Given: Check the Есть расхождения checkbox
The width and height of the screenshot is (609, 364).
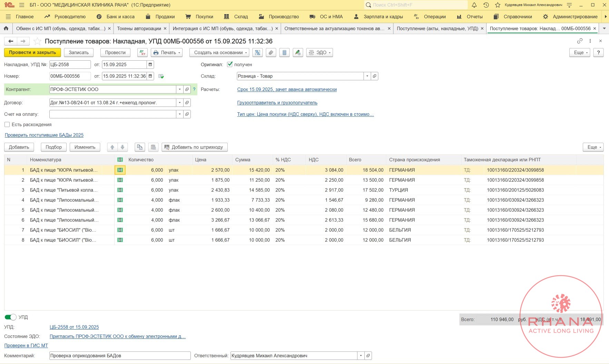Looking at the screenshot, I should point(7,124).
